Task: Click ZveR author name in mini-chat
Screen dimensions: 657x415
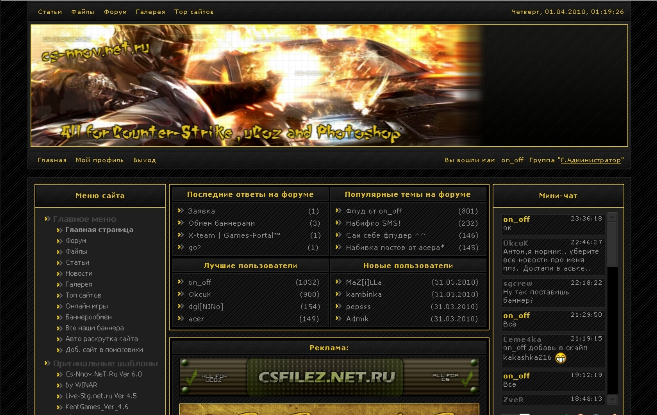Action: pyautogui.click(x=513, y=399)
